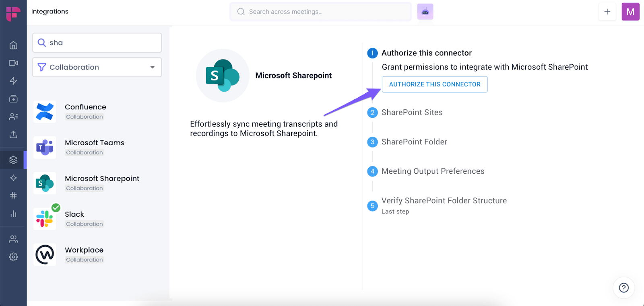
Task: Open the help question mark button
Action: 624,288
